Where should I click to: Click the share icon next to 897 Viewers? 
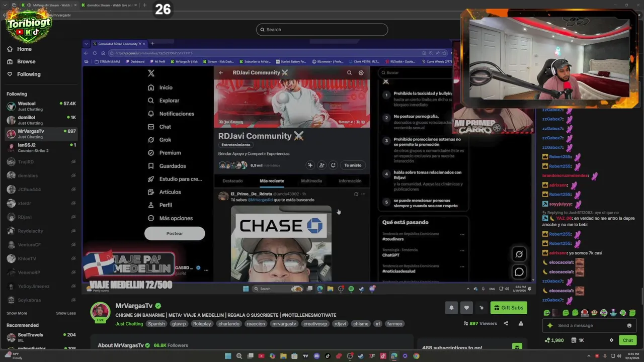pos(506,323)
